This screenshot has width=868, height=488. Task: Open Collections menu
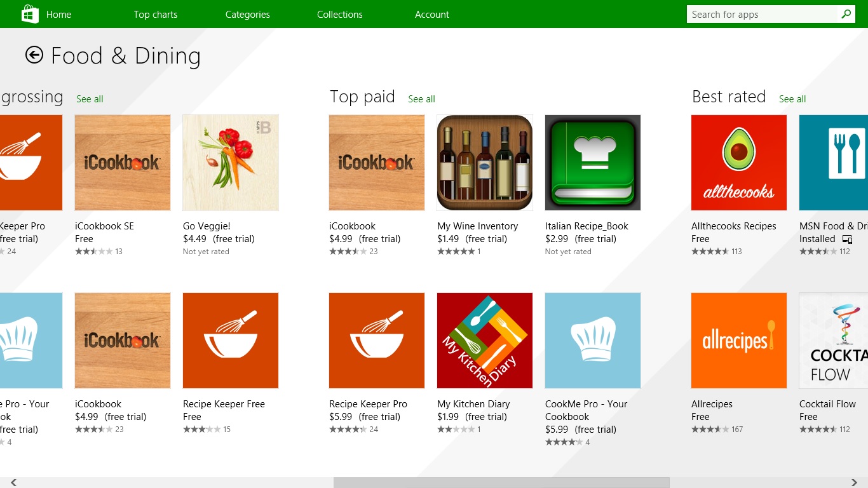(x=340, y=14)
